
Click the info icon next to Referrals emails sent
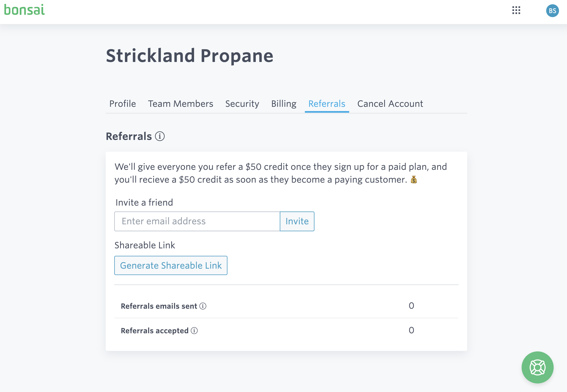coord(203,306)
